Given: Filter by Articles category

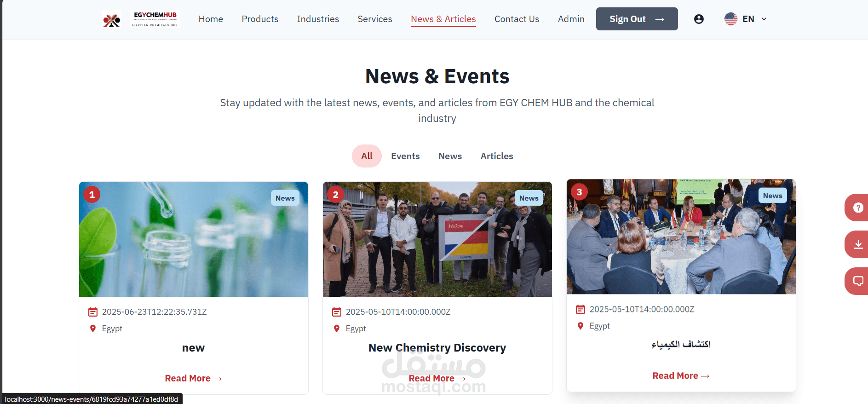Looking at the screenshot, I should click(x=497, y=156).
